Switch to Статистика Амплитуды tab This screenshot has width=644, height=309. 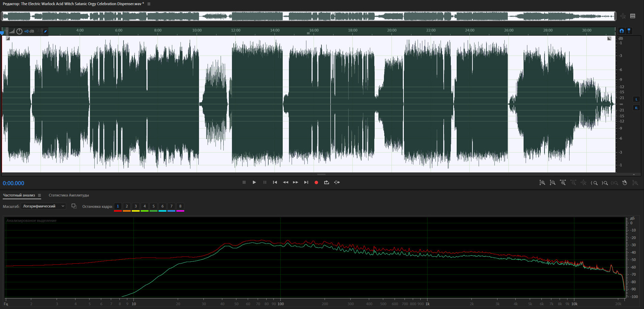(69, 195)
